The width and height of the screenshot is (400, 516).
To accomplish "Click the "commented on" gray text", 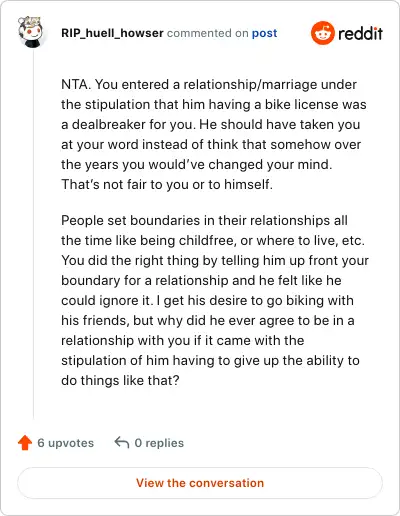I will pyautogui.click(x=208, y=33).
